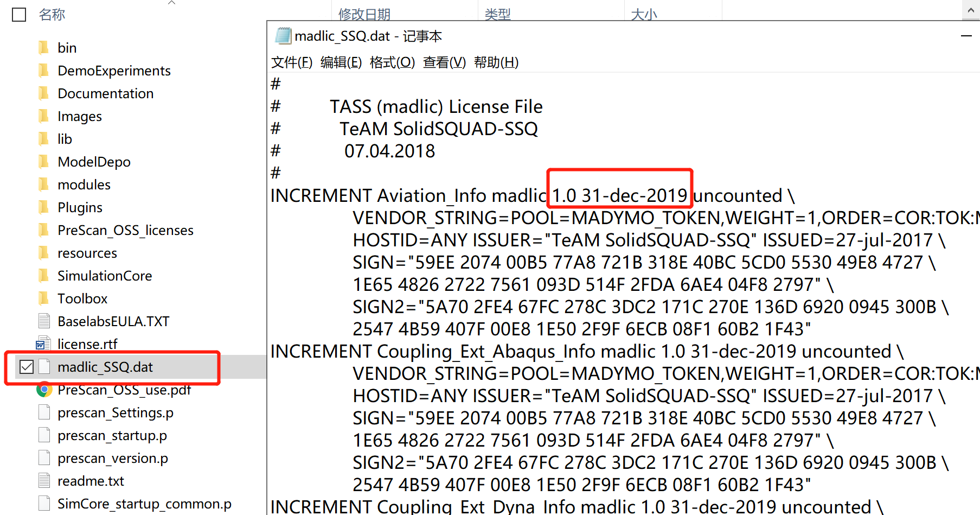Select the bin folder name
The image size is (980, 515).
tap(67, 48)
